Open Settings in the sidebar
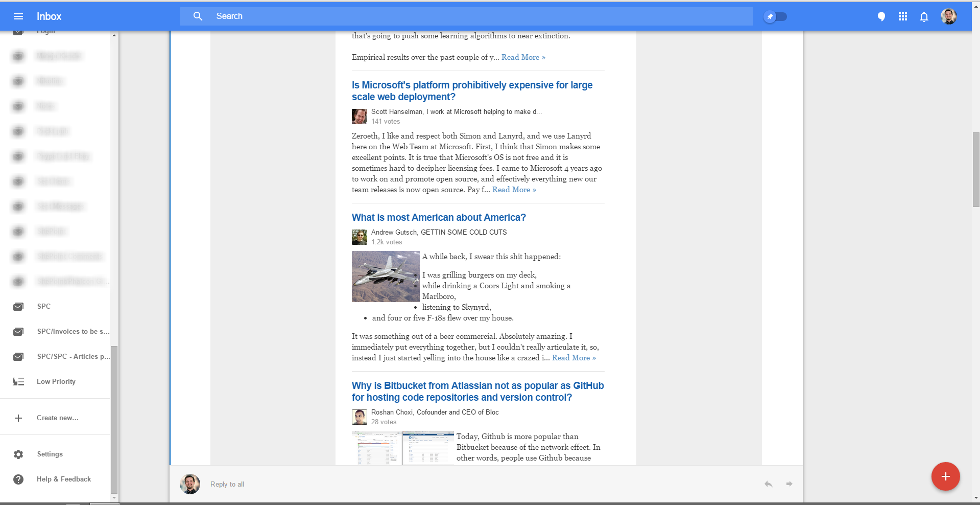Viewport: 980px width, 505px height. tap(50, 454)
